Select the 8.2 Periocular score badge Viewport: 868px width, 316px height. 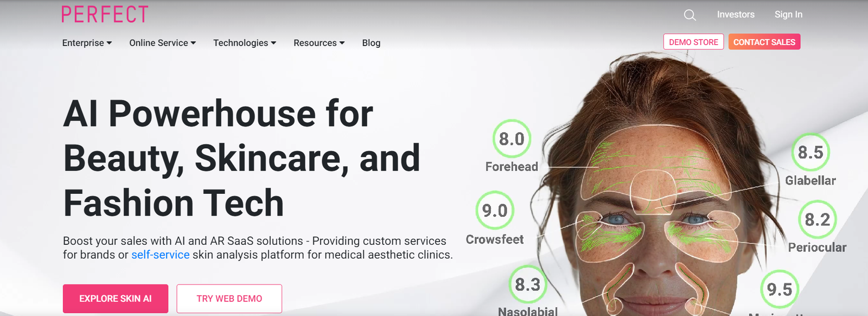tap(818, 219)
